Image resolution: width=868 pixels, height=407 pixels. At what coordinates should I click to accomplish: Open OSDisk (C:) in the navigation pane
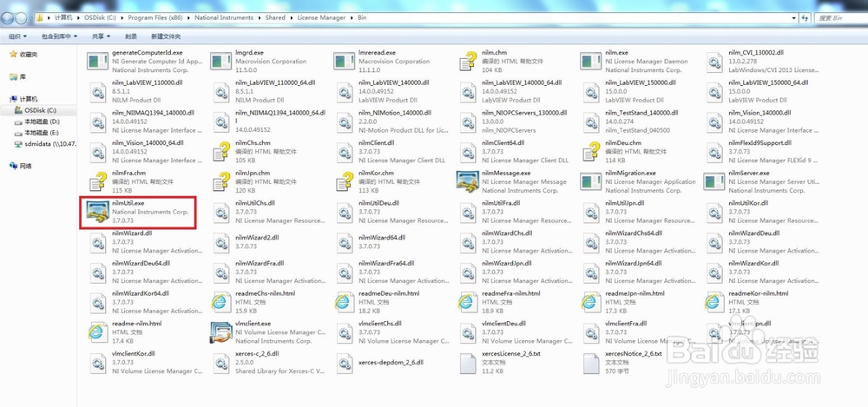41,111
